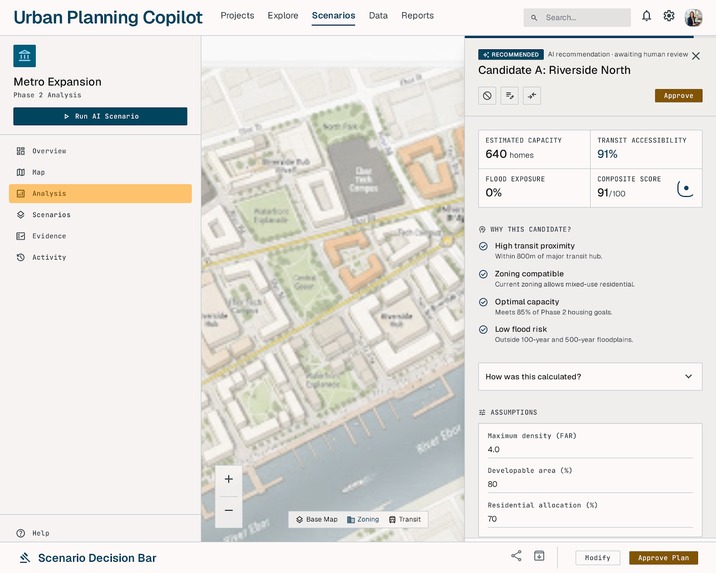Click the AI recommendation awaiting human review text

pyautogui.click(x=618, y=54)
